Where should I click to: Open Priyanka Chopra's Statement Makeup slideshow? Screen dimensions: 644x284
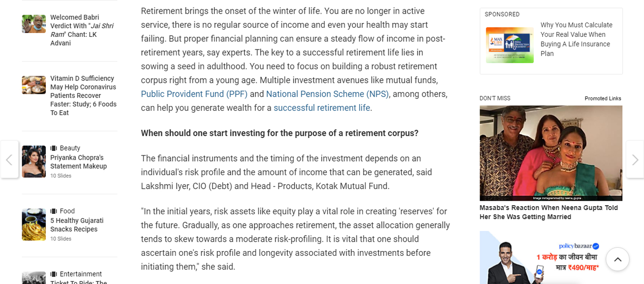79,162
